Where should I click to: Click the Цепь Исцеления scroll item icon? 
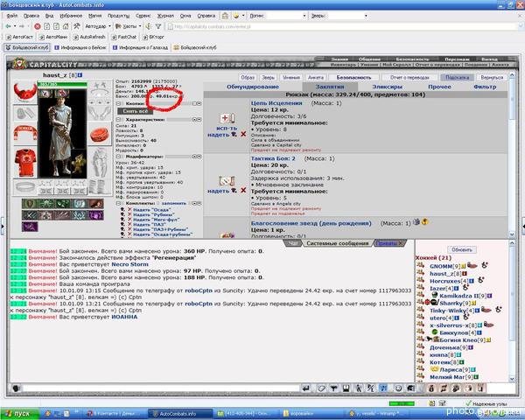point(227,118)
